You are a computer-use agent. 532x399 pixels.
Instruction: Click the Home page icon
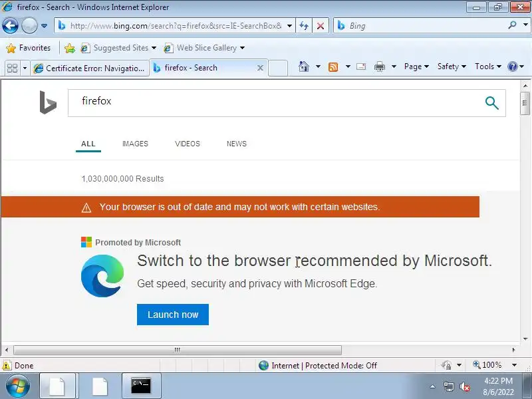[304, 66]
